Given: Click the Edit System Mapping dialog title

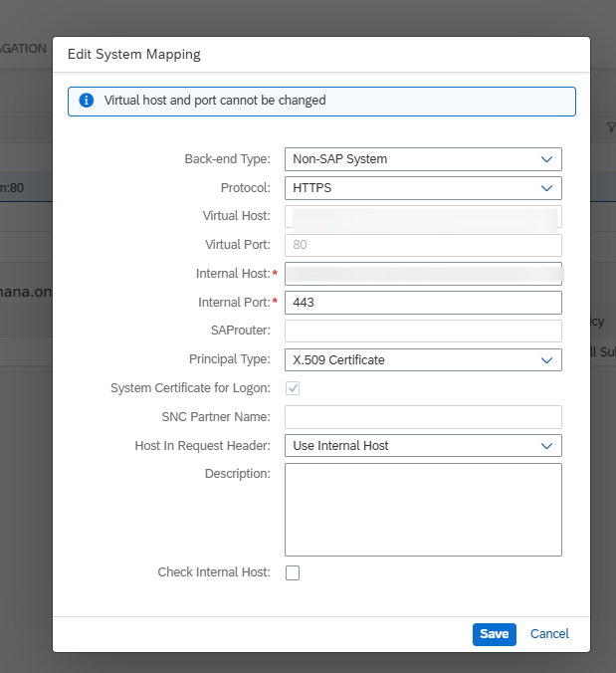Looking at the screenshot, I should (x=133, y=55).
